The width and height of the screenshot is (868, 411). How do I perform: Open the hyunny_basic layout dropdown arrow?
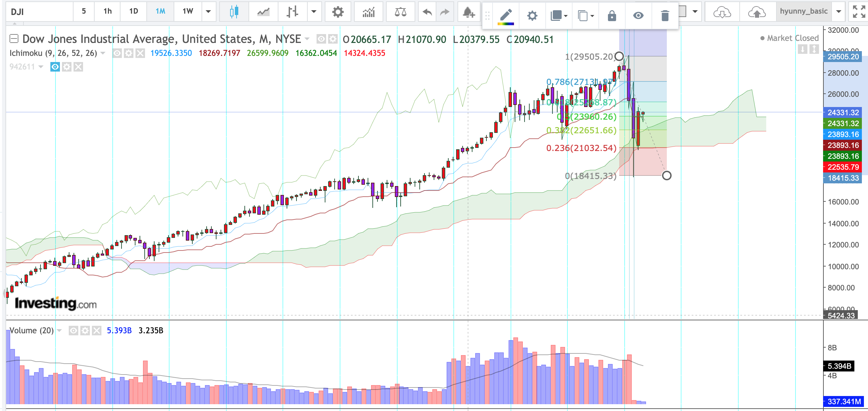pyautogui.click(x=839, y=11)
